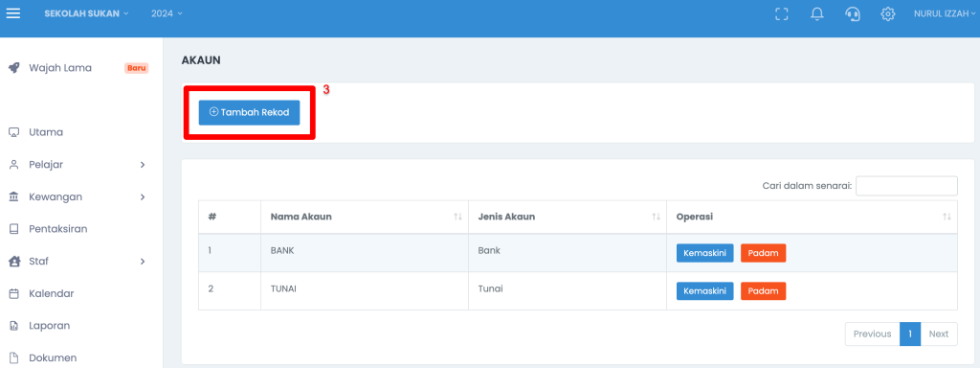Open settings gear icon
Screen dimensions: 980x368
coord(887,13)
